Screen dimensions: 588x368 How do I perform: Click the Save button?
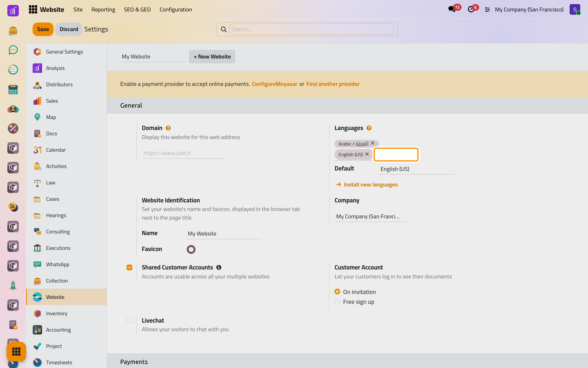[43, 29]
